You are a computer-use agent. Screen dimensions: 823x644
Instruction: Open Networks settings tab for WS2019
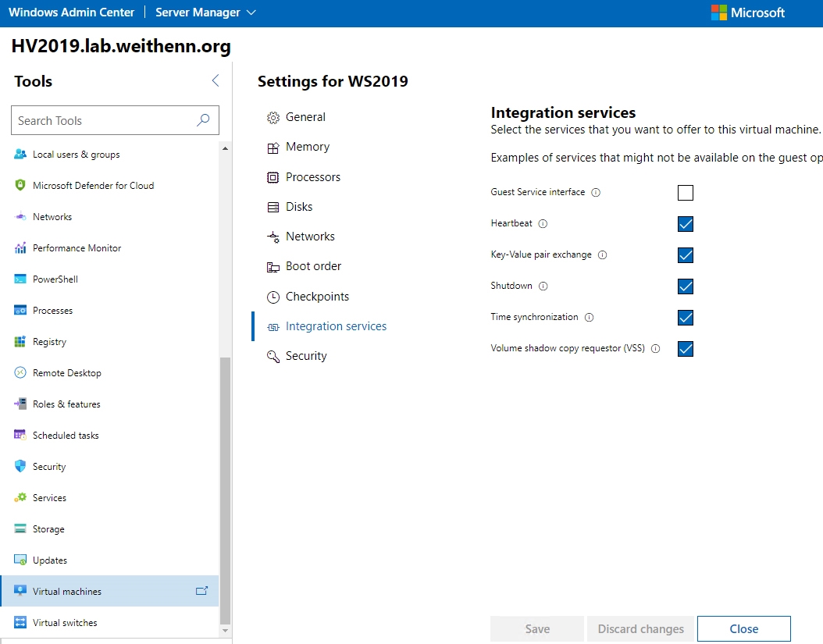coord(301,237)
